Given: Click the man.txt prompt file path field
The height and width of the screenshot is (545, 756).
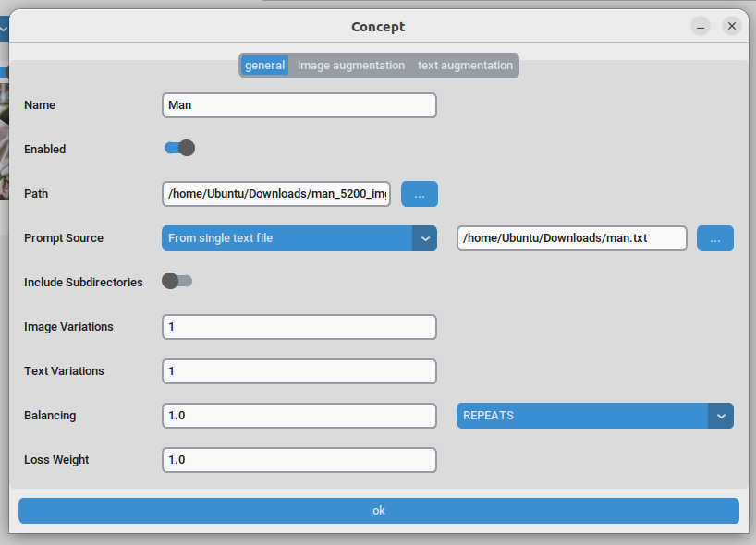Looking at the screenshot, I should coord(571,238).
